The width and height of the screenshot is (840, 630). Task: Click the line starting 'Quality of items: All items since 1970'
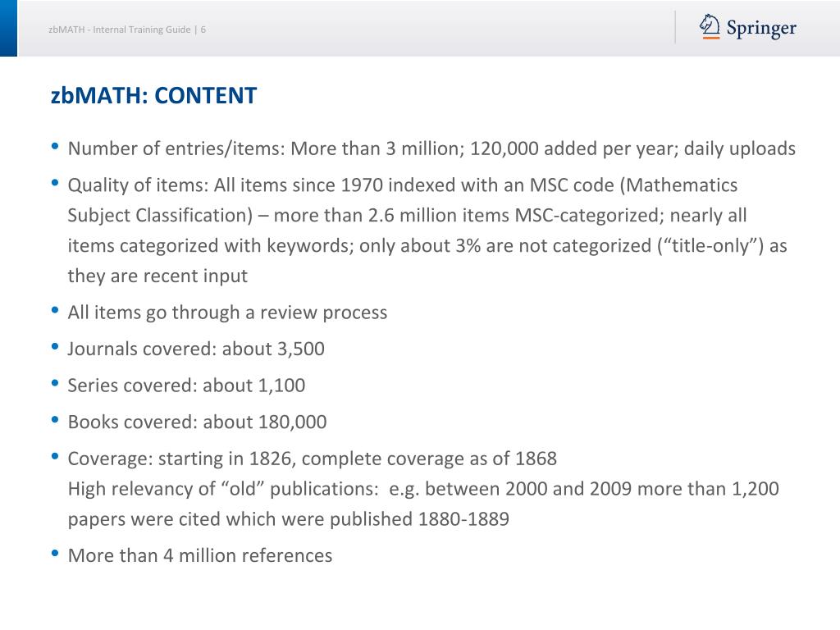click(403, 185)
